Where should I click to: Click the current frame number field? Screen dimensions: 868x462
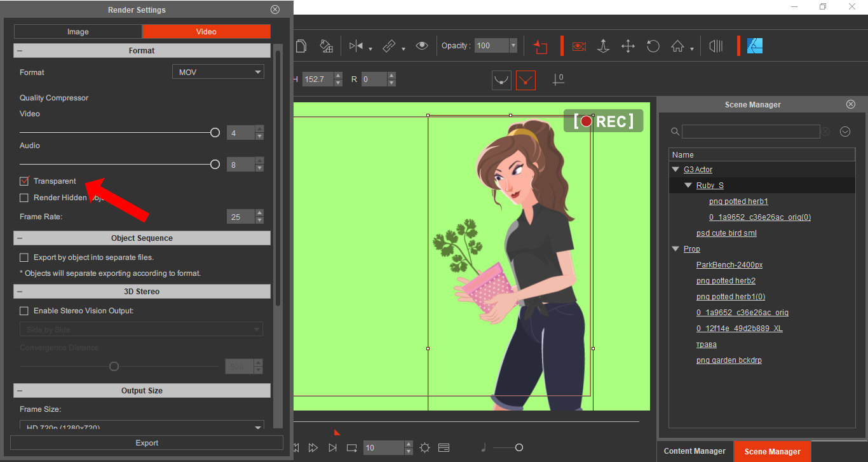coord(383,448)
